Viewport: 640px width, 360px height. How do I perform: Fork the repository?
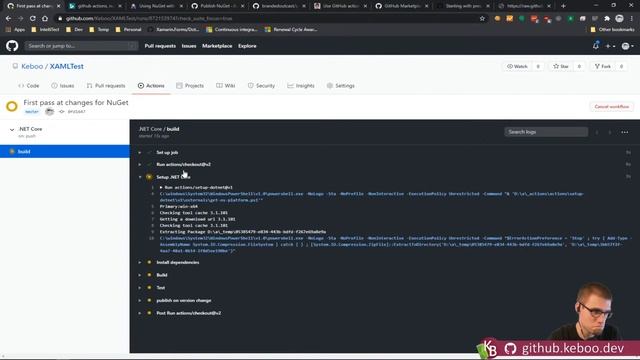pos(602,66)
